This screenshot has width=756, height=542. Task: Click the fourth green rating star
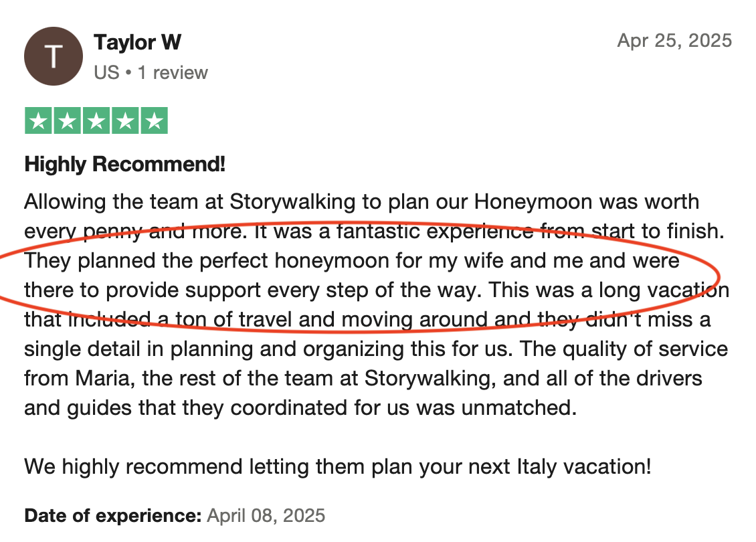pyautogui.click(x=125, y=121)
